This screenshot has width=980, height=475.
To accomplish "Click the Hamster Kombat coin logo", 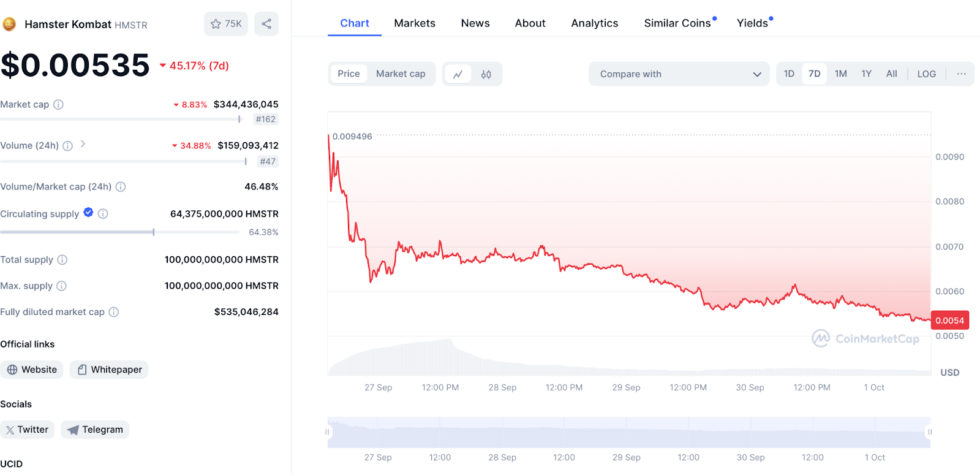I will 9,25.
